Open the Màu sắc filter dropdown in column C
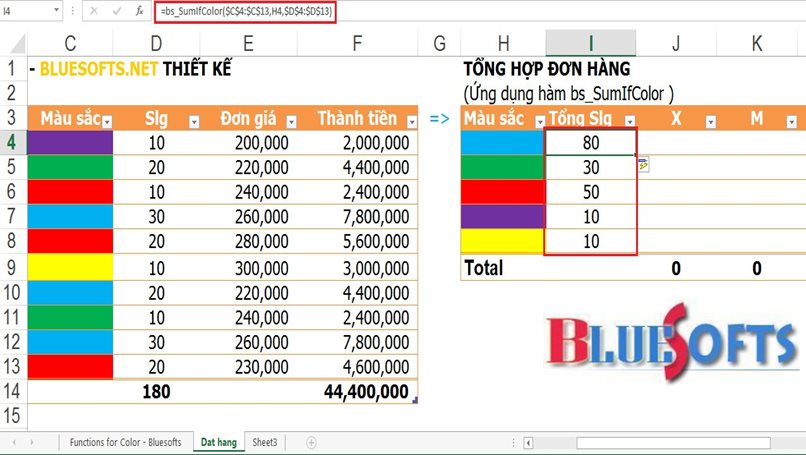The width and height of the screenshot is (806, 455). 107,122
